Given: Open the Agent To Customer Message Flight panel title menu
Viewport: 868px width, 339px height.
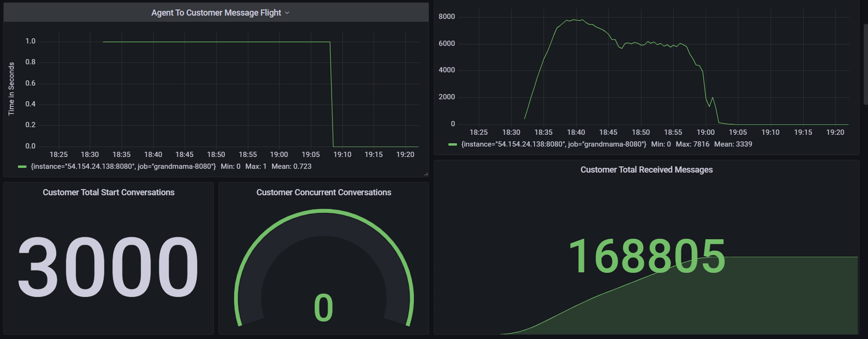Looking at the screenshot, I should [x=216, y=13].
